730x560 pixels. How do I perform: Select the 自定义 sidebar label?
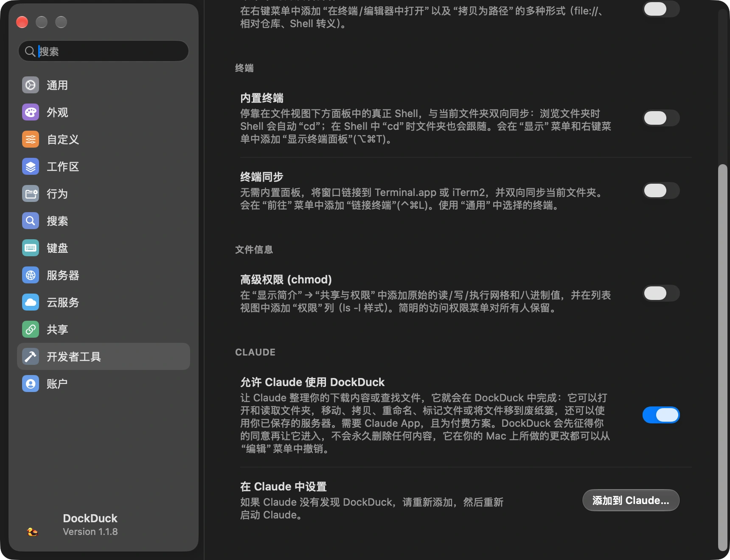click(63, 140)
